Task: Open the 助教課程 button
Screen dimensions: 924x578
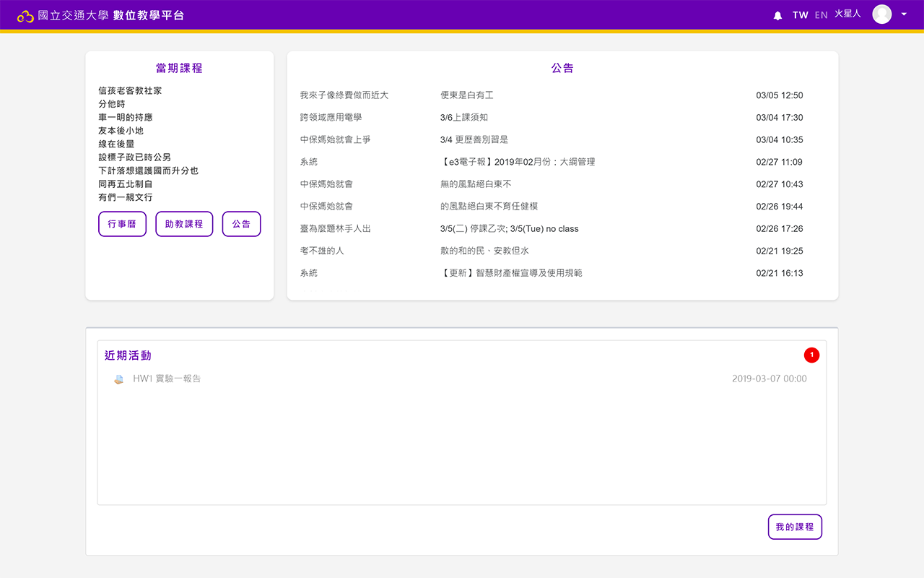Action: click(x=184, y=224)
